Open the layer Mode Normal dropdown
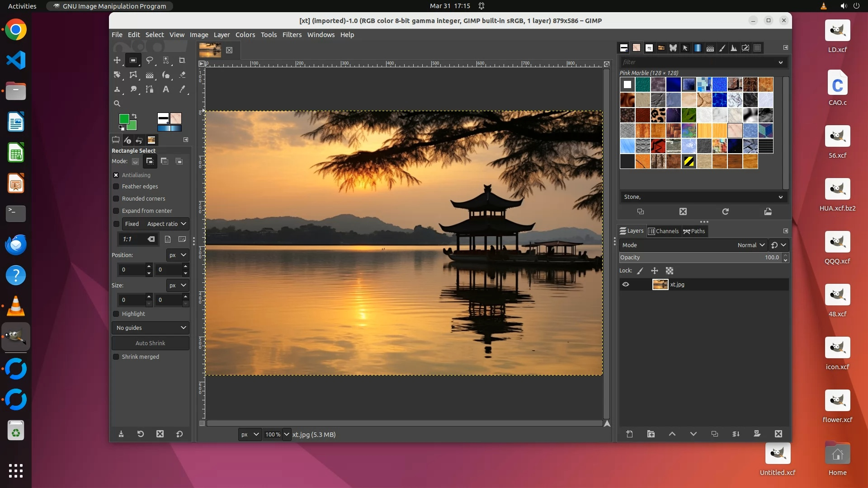This screenshot has width=868, height=488. [x=750, y=245]
